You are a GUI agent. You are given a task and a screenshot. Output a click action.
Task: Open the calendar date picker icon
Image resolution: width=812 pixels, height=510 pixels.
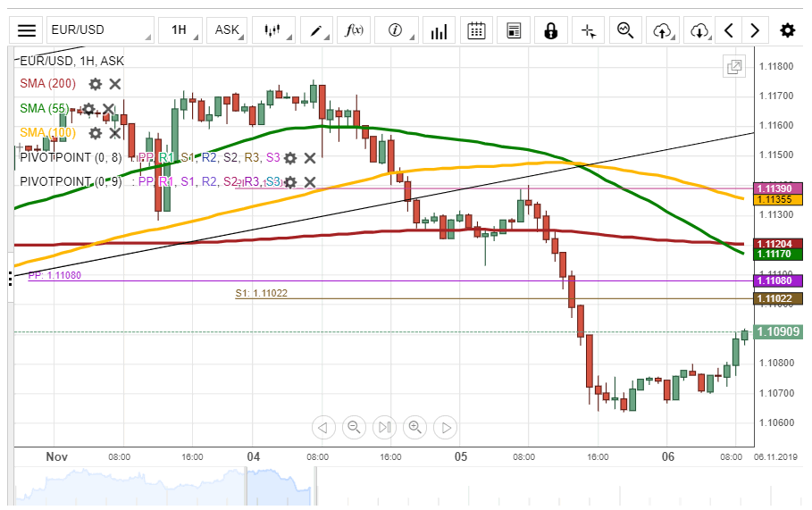[476, 30]
